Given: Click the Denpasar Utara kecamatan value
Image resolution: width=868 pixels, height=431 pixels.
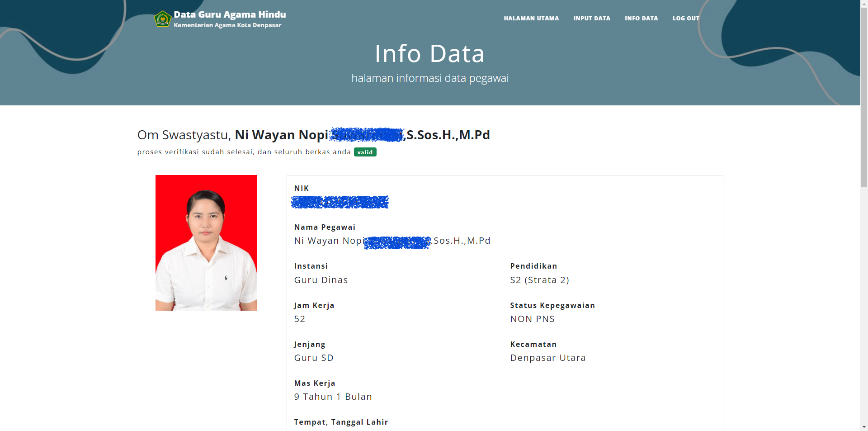Looking at the screenshot, I should click(x=547, y=358).
